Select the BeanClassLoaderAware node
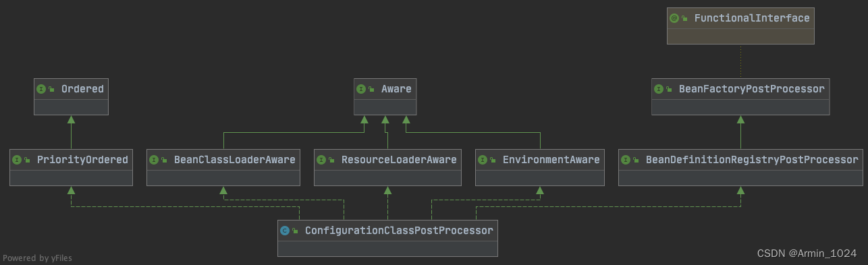The width and height of the screenshot is (868, 265). click(x=223, y=167)
